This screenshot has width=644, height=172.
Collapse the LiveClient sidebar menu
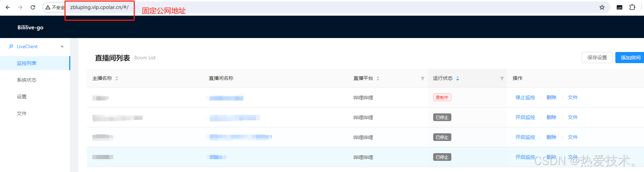(62, 46)
